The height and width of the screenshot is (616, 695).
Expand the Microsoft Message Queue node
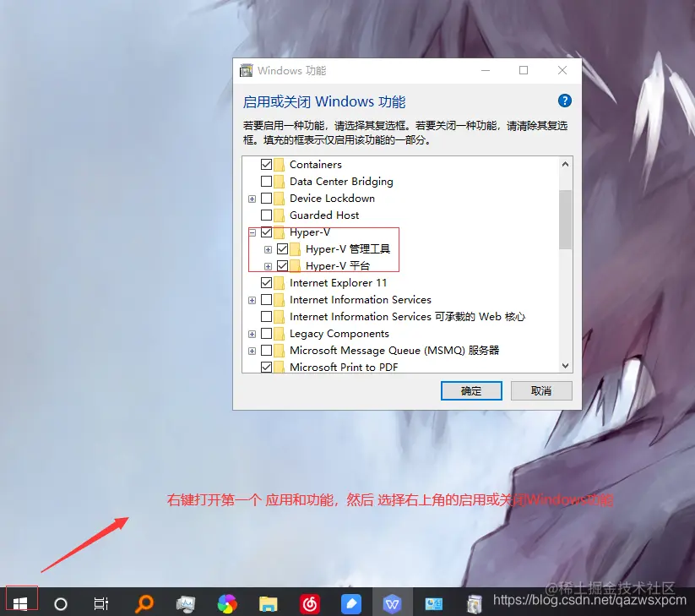pyautogui.click(x=252, y=351)
